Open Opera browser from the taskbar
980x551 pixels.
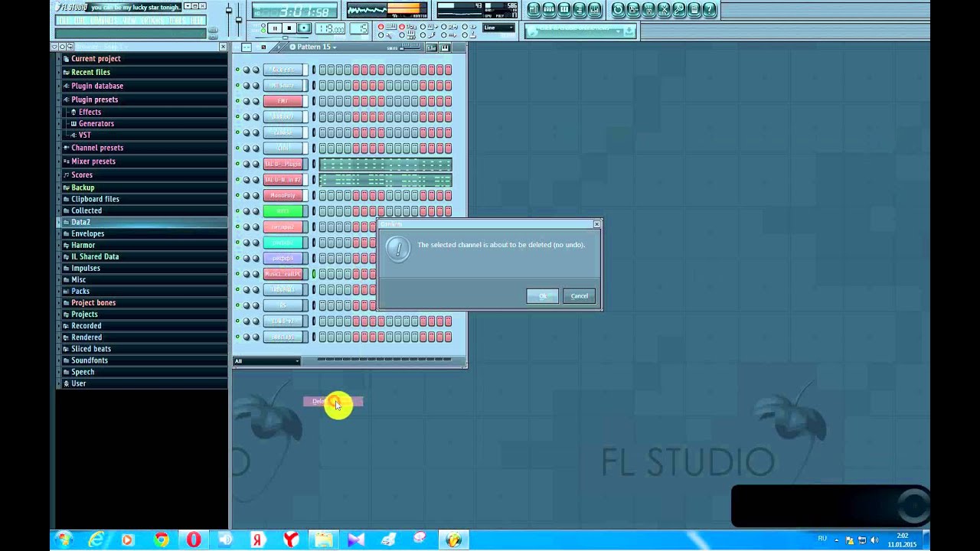(x=193, y=540)
